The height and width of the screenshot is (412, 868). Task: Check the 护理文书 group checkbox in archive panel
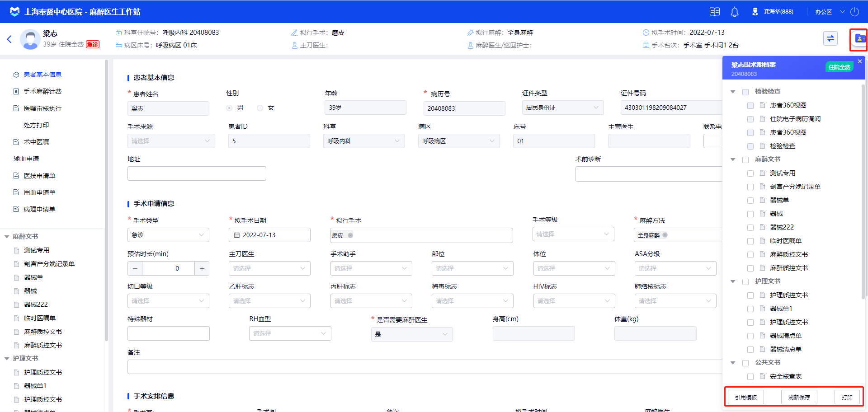[x=745, y=281]
